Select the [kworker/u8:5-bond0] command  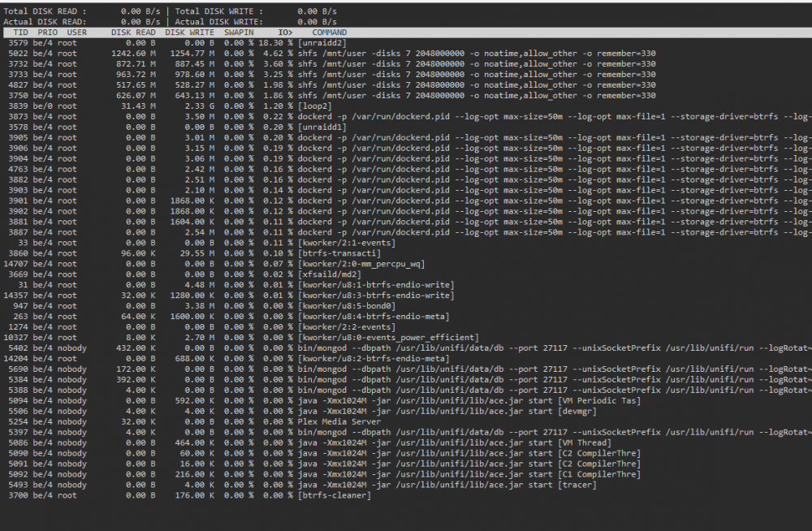(347, 306)
